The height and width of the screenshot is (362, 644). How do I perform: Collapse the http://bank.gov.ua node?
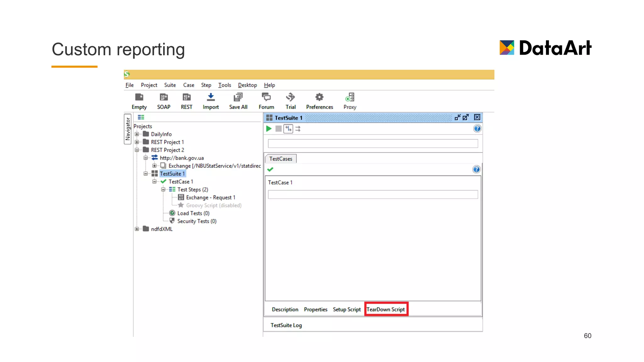click(x=146, y=158)
